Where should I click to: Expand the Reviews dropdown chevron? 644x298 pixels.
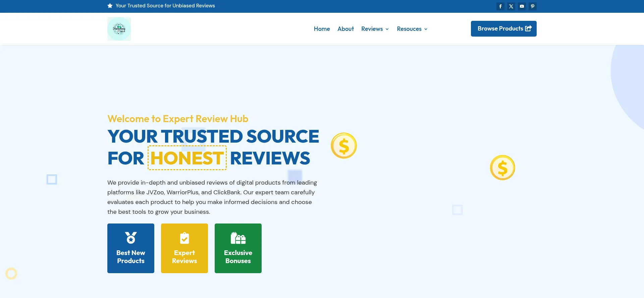pyautogui.click(x=387, y=29)
